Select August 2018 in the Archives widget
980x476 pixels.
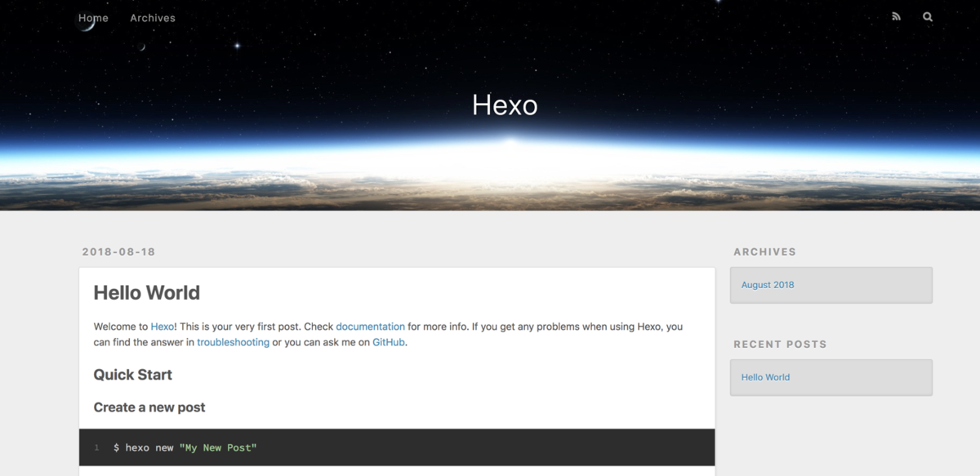coord(768,285)
